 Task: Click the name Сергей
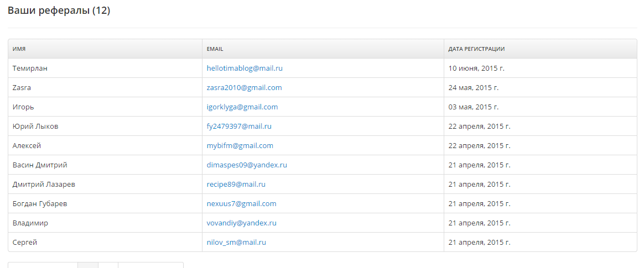[25, 242]
